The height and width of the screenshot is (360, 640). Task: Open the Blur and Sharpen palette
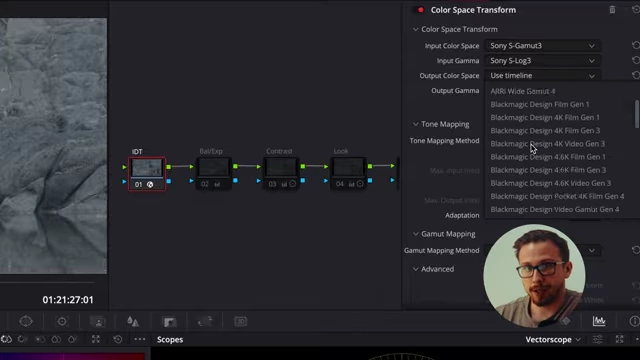click(x=133, y=322)
